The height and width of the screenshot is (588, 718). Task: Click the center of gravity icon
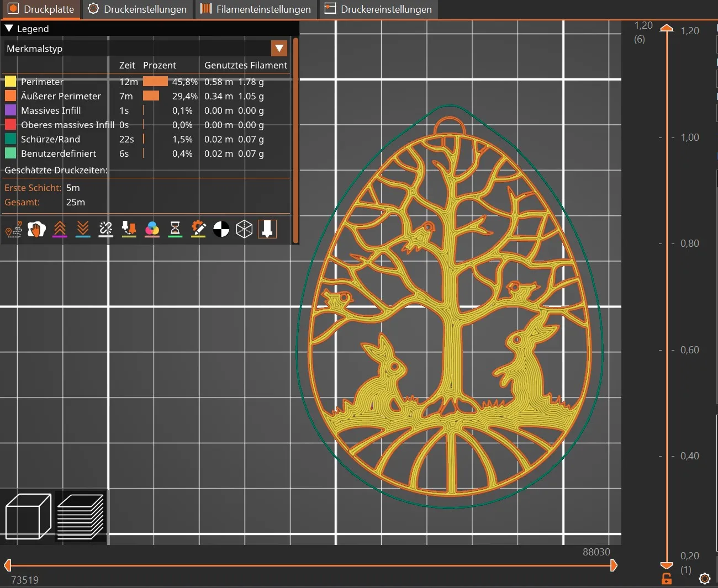(x=221, y=230)
